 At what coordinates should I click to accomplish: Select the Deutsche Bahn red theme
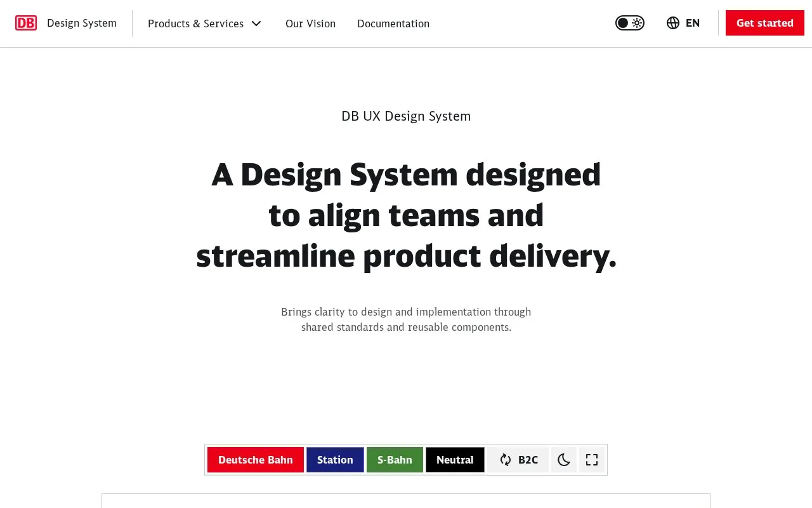256,460
